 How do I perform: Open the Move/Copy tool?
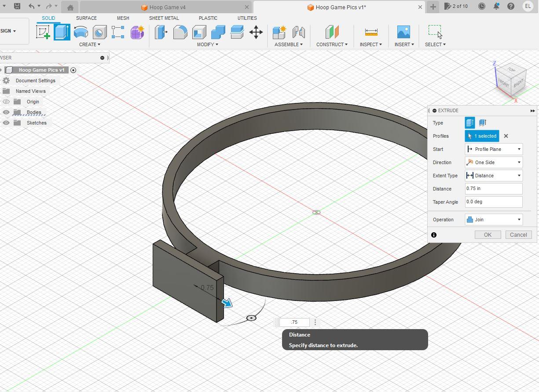(256, 32)
